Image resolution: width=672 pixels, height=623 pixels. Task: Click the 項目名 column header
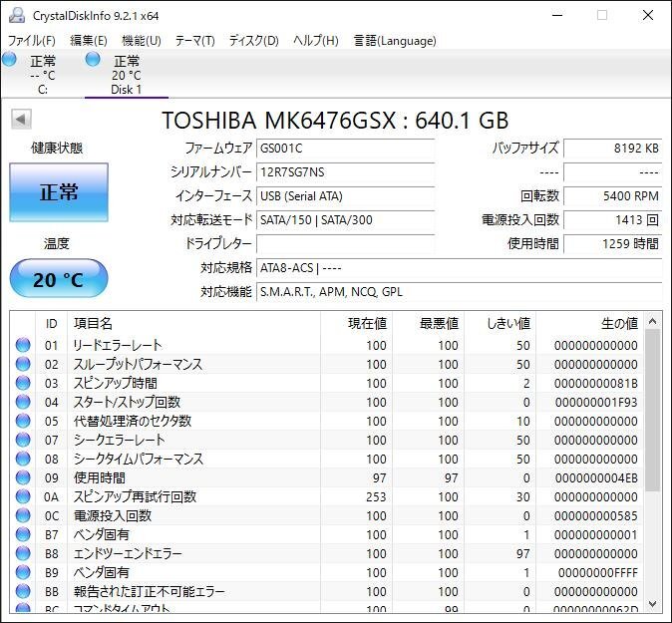pyautogui.click(x=193, y=323)
